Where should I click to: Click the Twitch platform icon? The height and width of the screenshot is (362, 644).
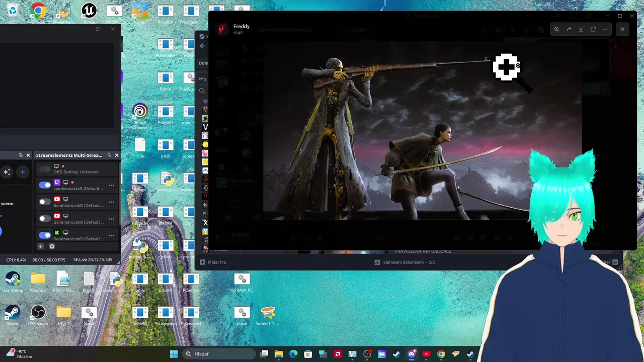coord(57,183)
